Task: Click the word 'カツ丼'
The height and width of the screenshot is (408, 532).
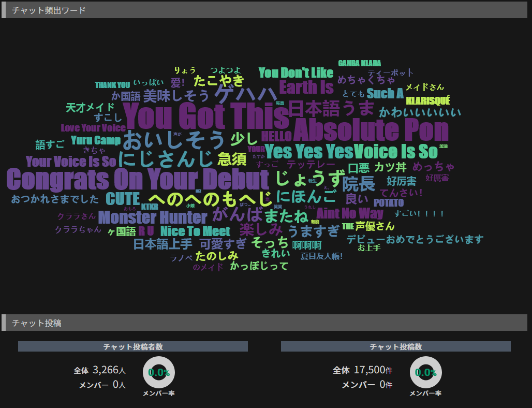Action: (x=391, y=167)
